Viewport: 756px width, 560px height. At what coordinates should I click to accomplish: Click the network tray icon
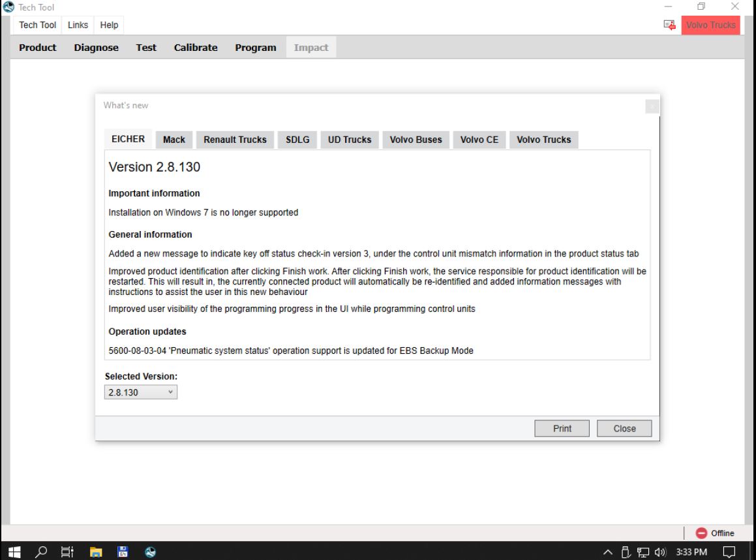click(x=643, y=552)
